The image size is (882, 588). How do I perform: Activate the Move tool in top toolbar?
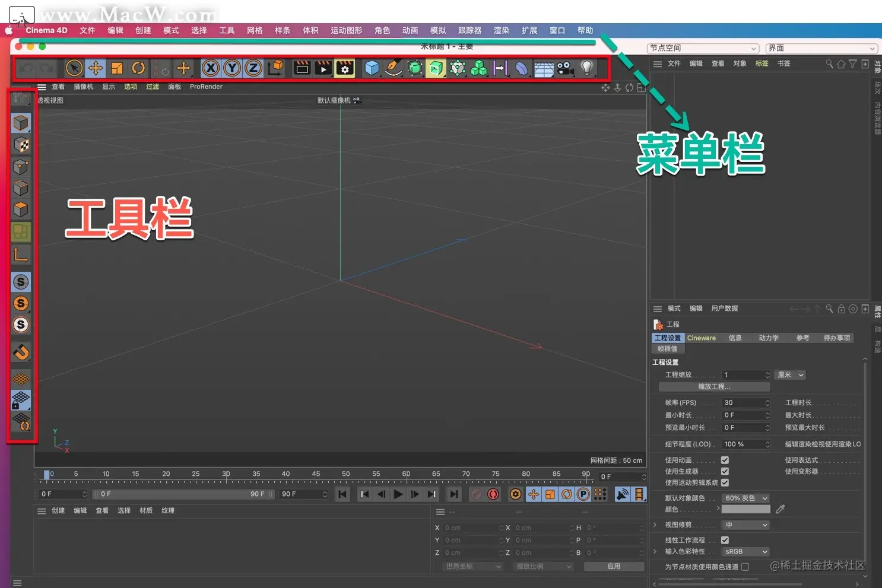96,68
